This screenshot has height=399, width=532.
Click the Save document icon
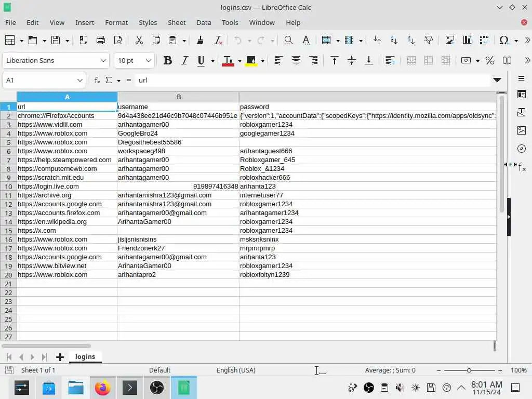[x=56, y=40]
